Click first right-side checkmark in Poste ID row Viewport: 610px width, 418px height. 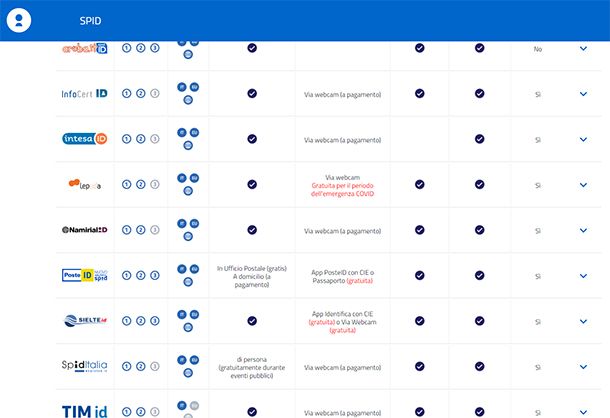[x=419, y=275]
